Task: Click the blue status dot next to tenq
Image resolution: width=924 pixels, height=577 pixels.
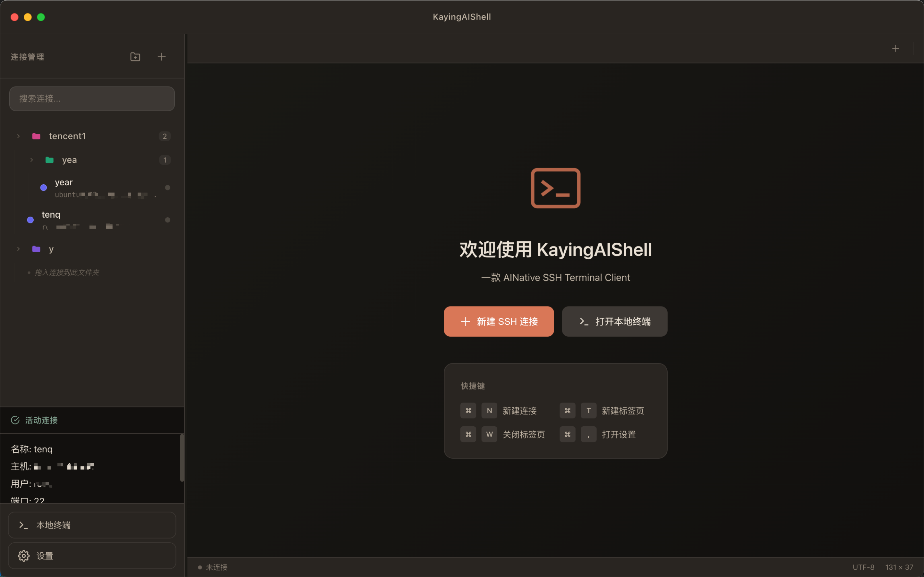Action: point(30,220)
